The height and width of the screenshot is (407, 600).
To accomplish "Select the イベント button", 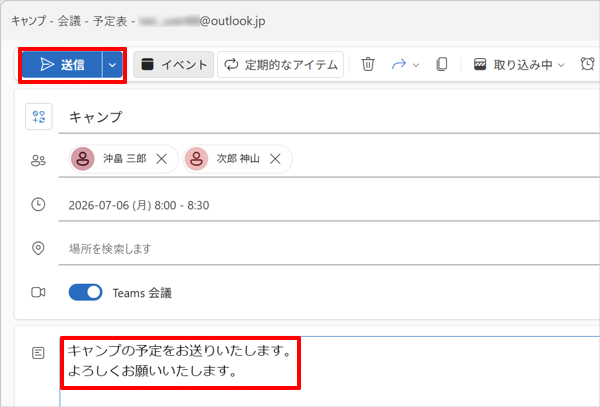I will click(173, 65).
